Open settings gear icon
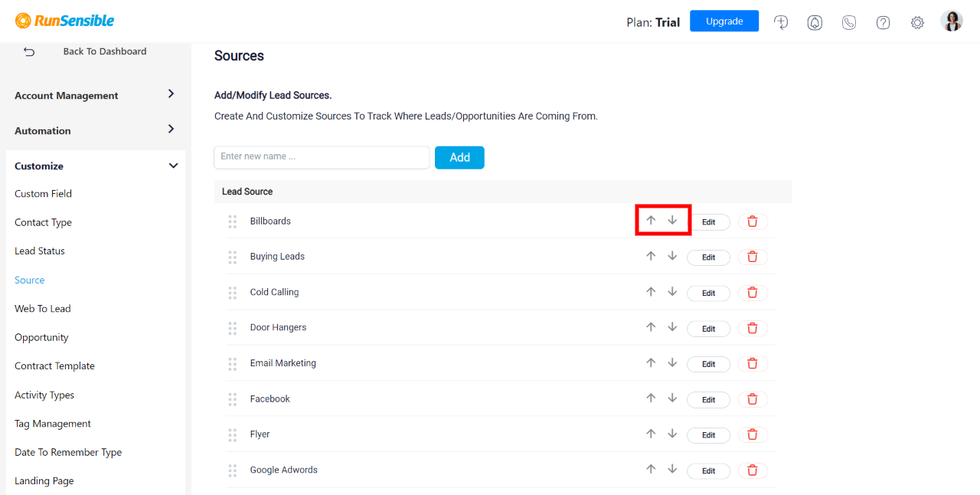The height and width of the screenshot is (495, 980). (x=917, y=22)
